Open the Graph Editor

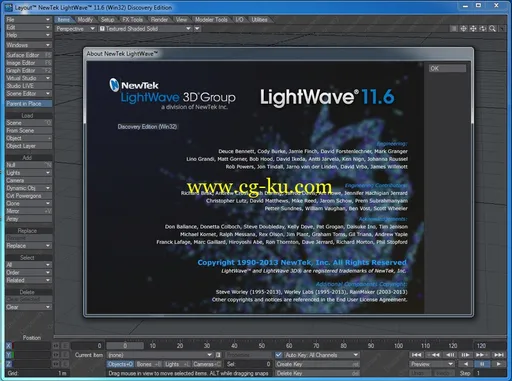coord(28,70)
